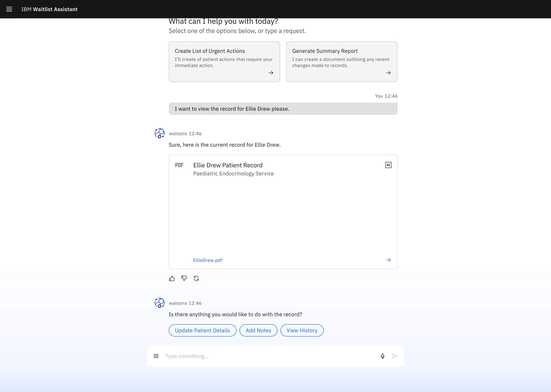Screen dimensions: 551x392
Task: Focus the Type something input field
Action: (x=269, y=356)
